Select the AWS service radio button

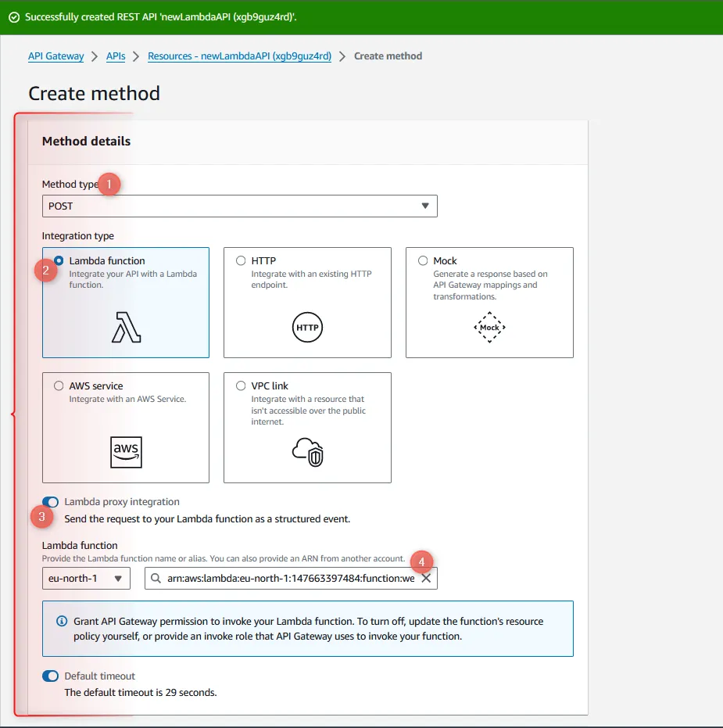click(59, 386)
